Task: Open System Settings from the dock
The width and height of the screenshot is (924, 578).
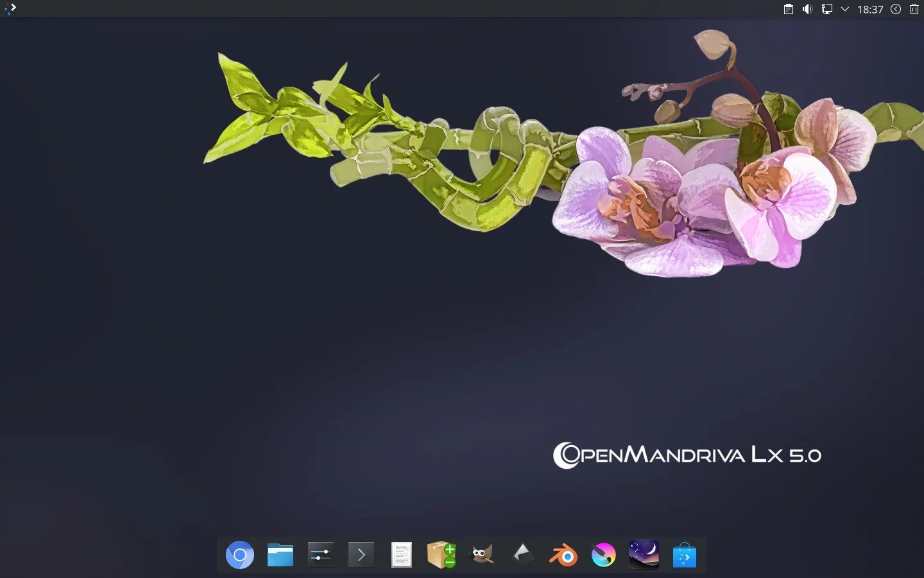Action: click(320, 554)
